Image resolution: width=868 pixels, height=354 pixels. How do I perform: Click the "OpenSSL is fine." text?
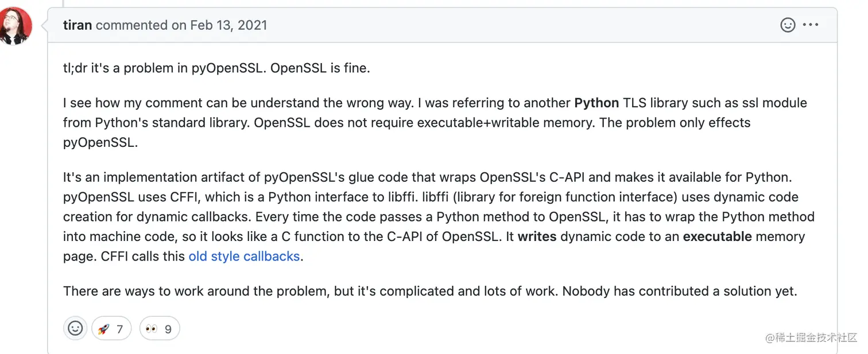pyautogui.click(x=320, y=68)
